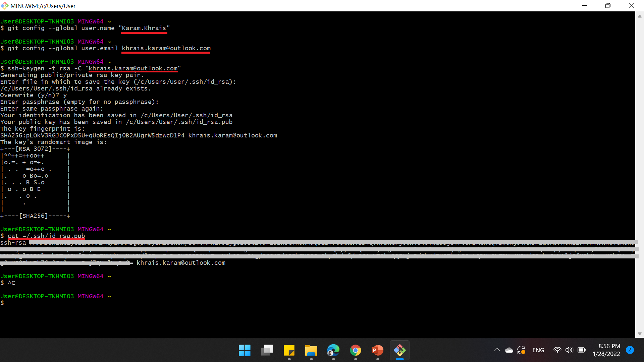Image resolution: width=644 pixels, height=362 pixels.
Task: Click 'Generating public/private rsa key pair' line
Action: point(72,75)
